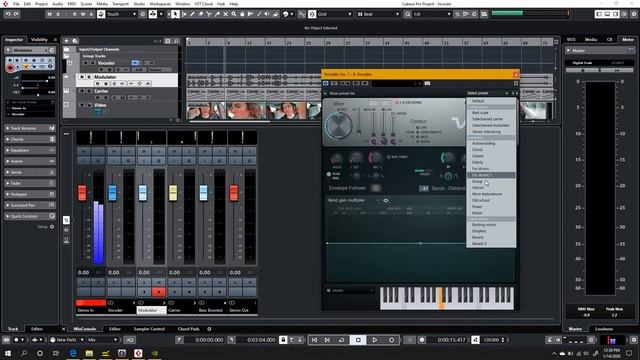
Task: Toggle record enable in the Inspector
Action: click(10, 67)
